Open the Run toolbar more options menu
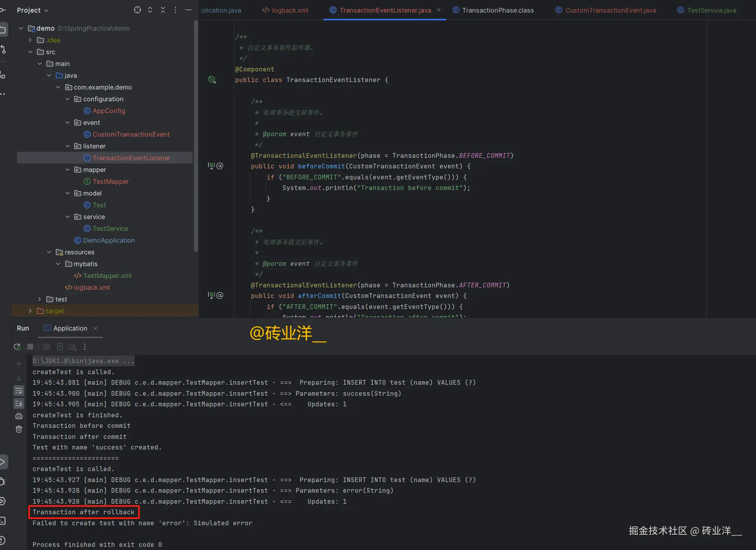The width and height of the screenshot is (756, 550). point(85,347)
